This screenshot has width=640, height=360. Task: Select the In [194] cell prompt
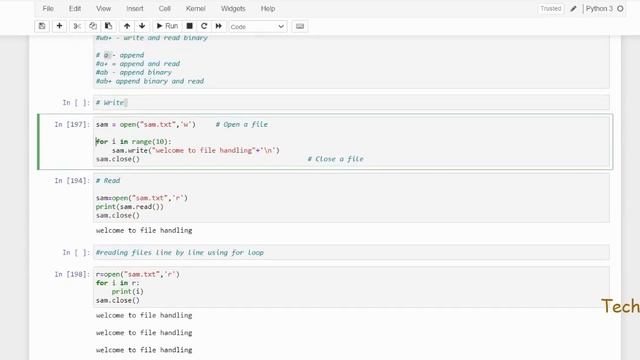coord(72,180)
